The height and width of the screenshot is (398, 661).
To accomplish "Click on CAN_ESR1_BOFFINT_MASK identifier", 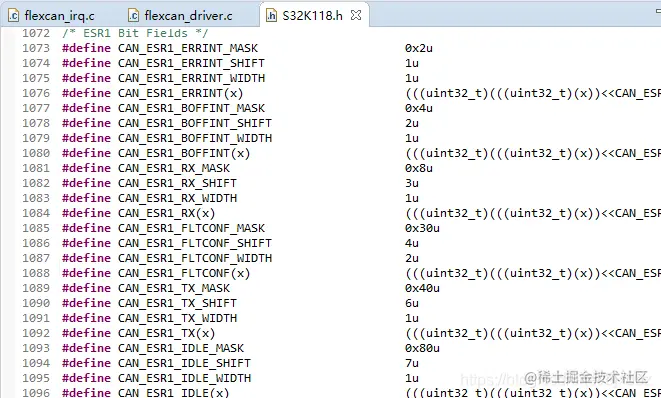I will coord(191,108).
